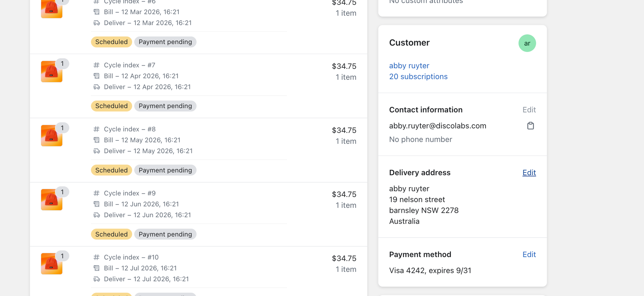Click the quantity badge on cycle #10 thumbnail
The width and height of the screenshot is (644, 296).
pos(62,256)
